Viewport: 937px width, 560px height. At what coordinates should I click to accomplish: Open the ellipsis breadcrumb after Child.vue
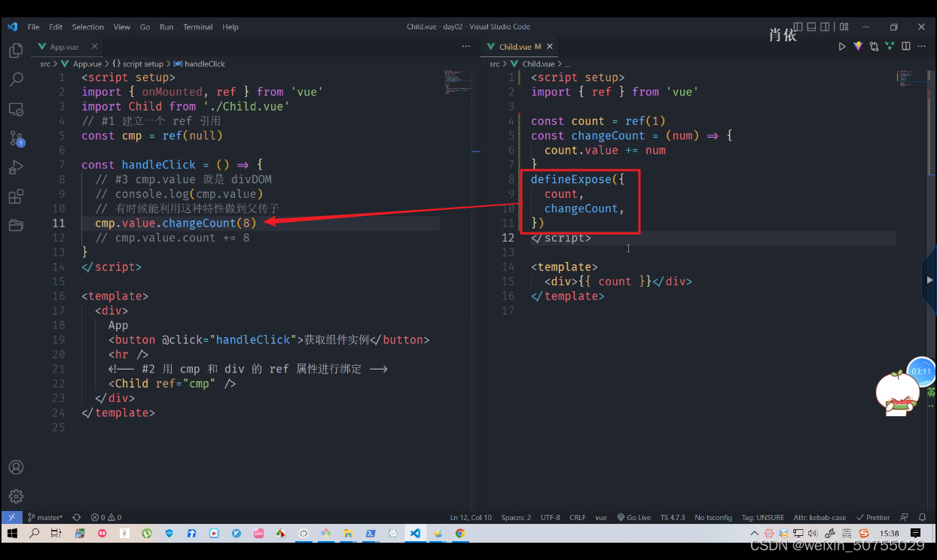click(567, 64)
